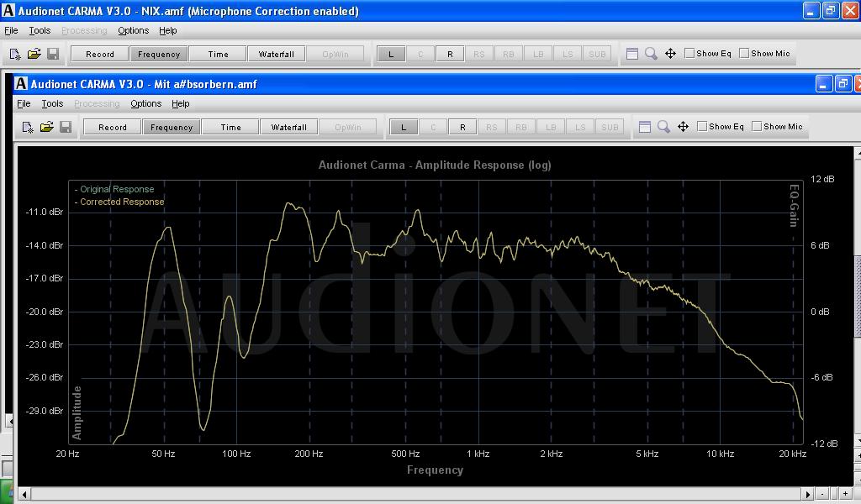The width and height of the screenshot is (861, 504).
Task: Click the 5 kHz frequency axis label
Action: pyautogui.click(x=647, y=454)
